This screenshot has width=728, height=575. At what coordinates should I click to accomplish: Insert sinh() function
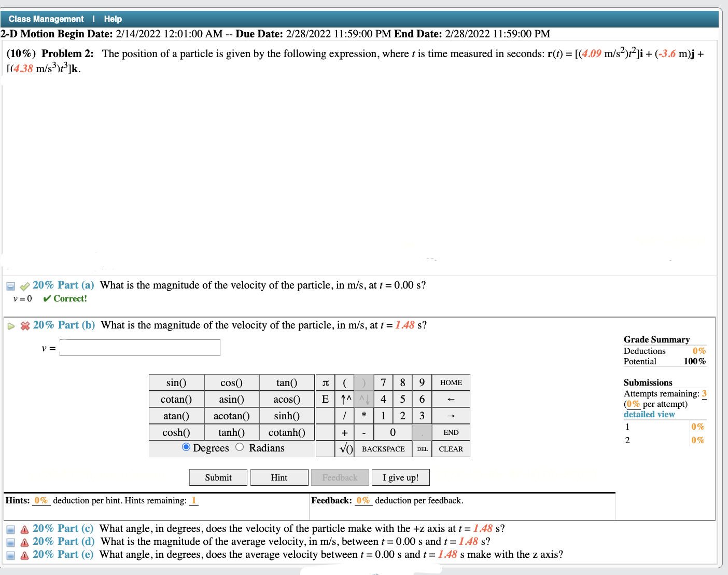[287, 416]
